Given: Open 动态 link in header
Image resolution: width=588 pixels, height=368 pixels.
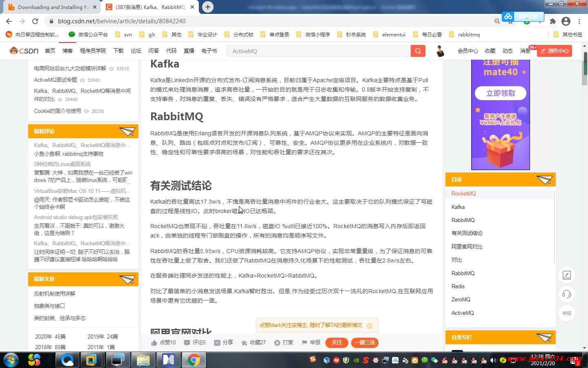Looking at the screenshot, I should tap(507, 51).
